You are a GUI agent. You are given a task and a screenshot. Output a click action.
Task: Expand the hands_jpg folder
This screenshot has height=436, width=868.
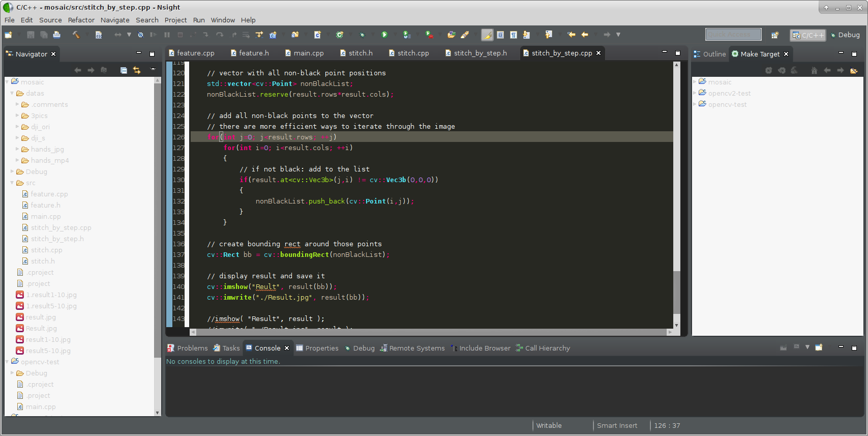click(x=17, y=149)
